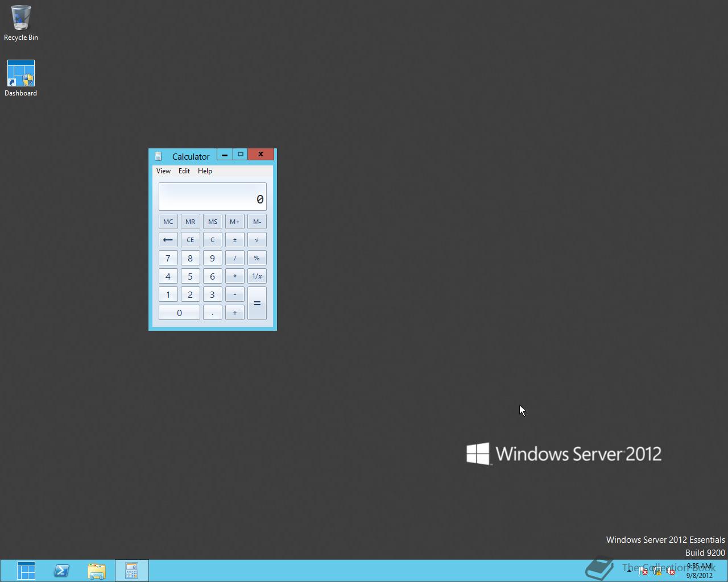Click the reciprocal 1/x button

click(x=257, y=276)
